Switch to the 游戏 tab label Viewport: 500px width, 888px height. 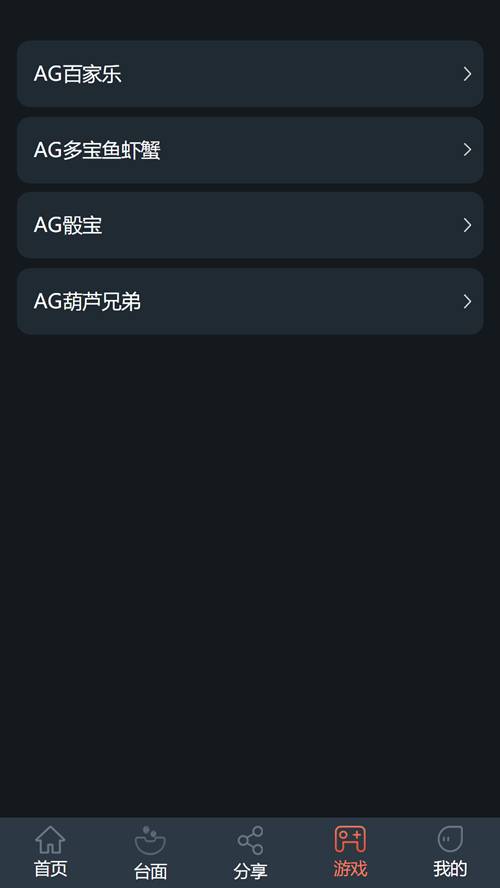(x=350, y=869)
